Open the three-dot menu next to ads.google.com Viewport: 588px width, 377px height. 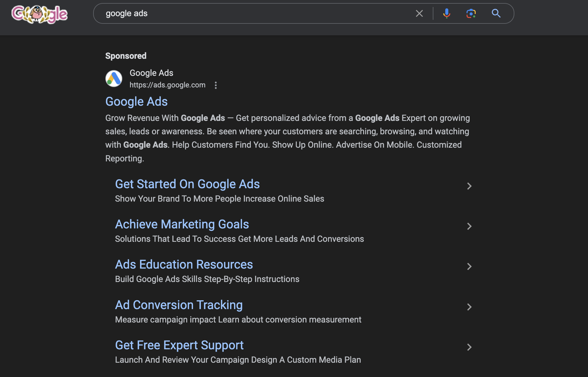216,85
